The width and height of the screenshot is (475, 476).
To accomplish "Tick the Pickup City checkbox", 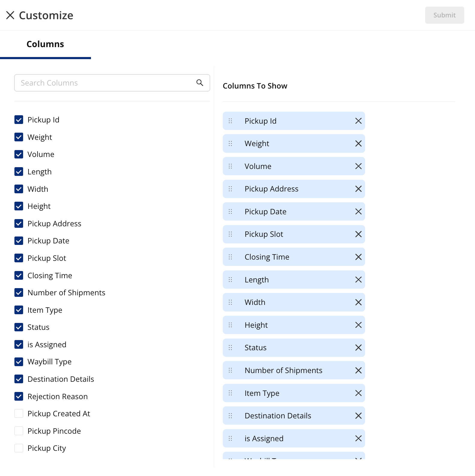I will click(19, 448).
